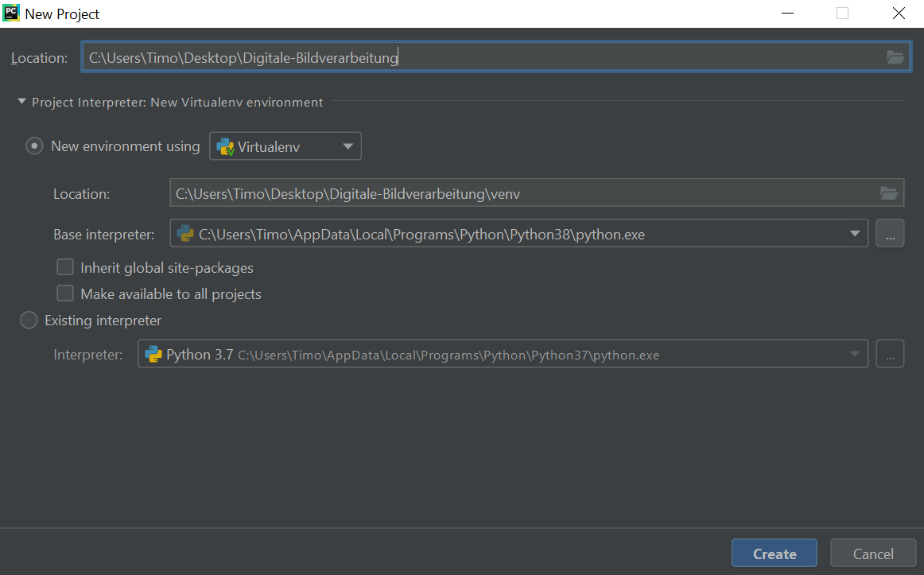Image resolution: width=924 pixels, height=575 pixels.
Task: Expand existing Interpreter Python 3.7 dropdown arrow
Action: (855, 355)
